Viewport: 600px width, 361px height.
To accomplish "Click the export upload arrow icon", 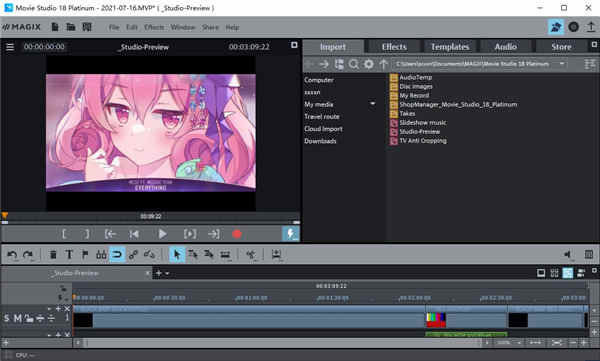I will 591,27.
